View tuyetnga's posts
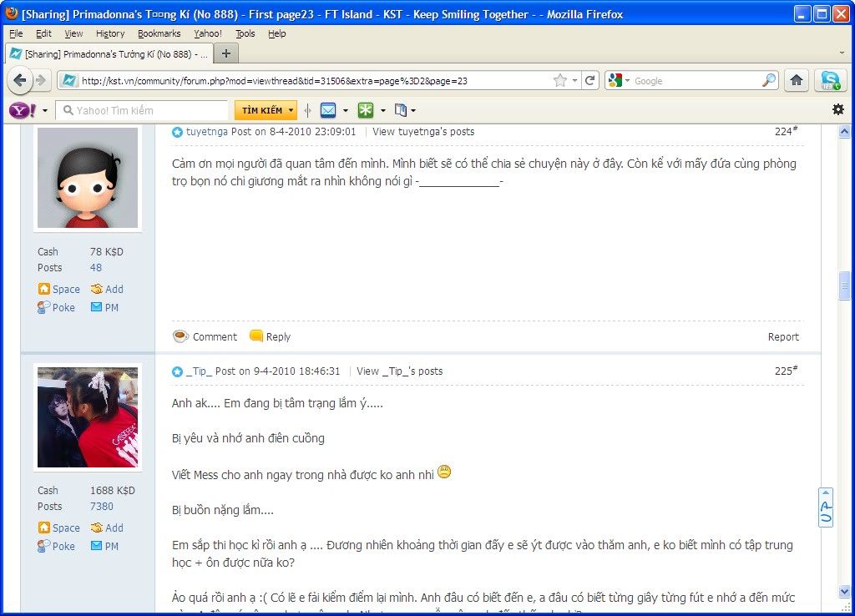 point(423,131)
